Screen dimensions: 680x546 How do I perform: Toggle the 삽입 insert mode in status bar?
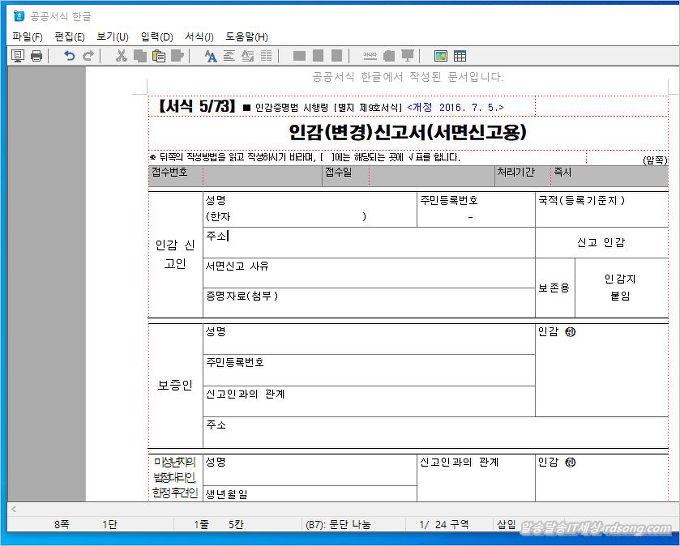pyautogui.click(x=506, y=525)
